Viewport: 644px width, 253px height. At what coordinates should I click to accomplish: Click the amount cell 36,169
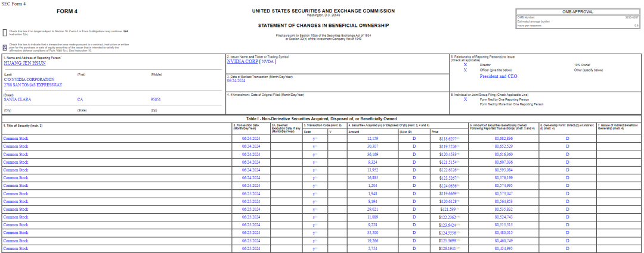(x=373, y=154)
